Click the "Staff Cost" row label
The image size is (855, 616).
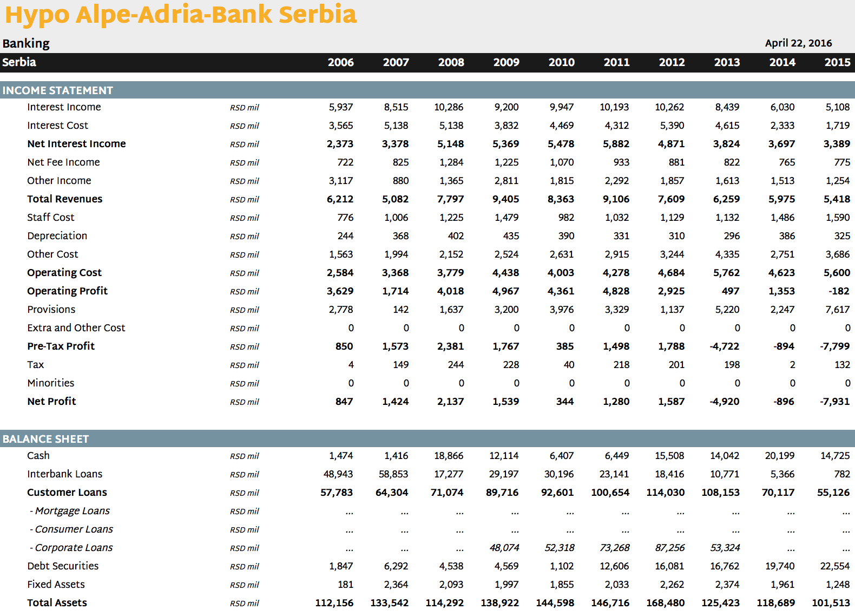[x=51, y=218]
